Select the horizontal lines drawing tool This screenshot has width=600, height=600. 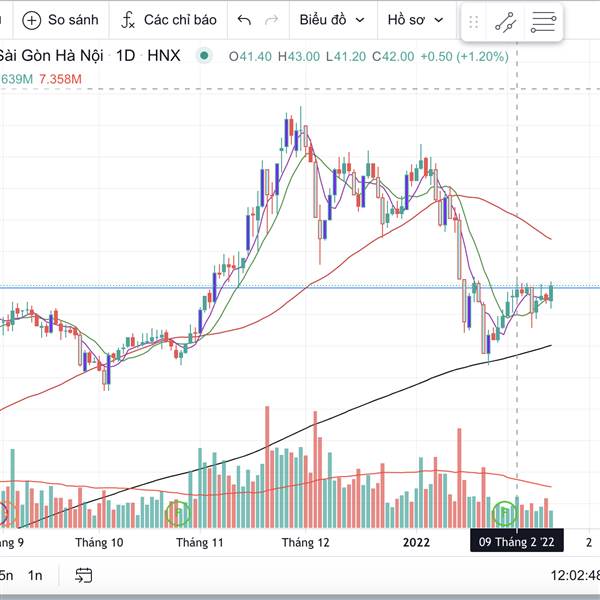tap(543, 22)
